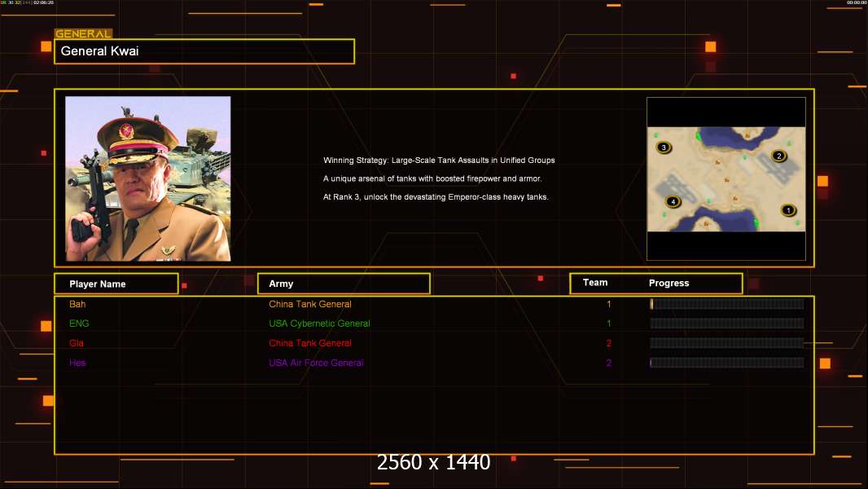Click start position 4 on the minimap

(x=673, y=201)
